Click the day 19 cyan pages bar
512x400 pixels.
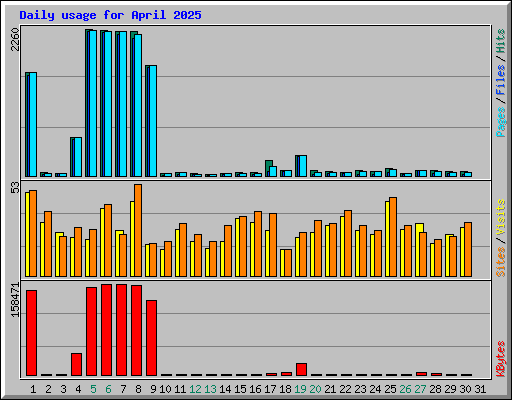303,166
